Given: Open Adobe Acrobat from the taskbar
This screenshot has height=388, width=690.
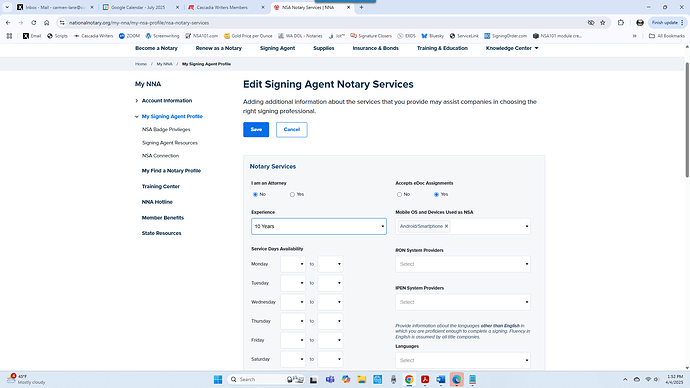Looking at the screenshot, I should [425, 379].
